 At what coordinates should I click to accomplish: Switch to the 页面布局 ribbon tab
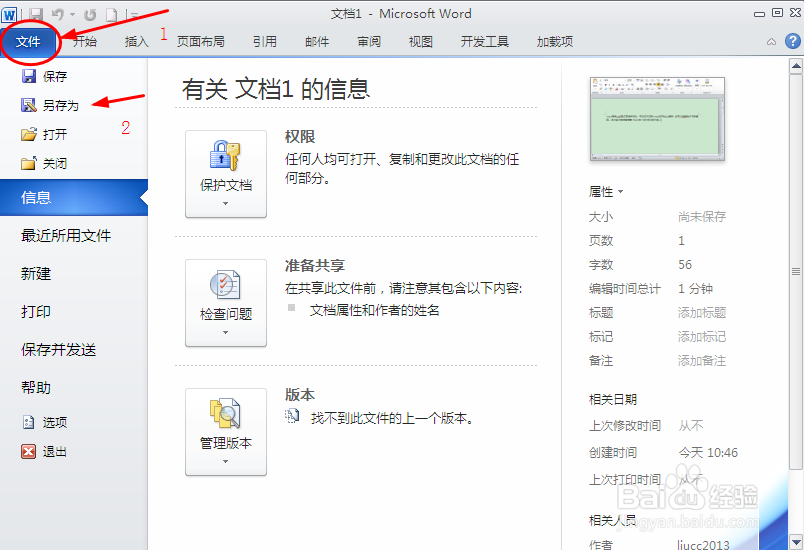tap(200, 42)
